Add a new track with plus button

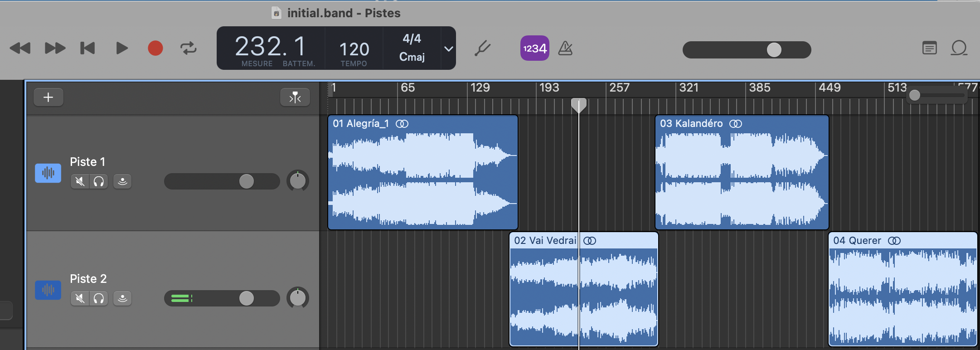(x=49, y=97)
